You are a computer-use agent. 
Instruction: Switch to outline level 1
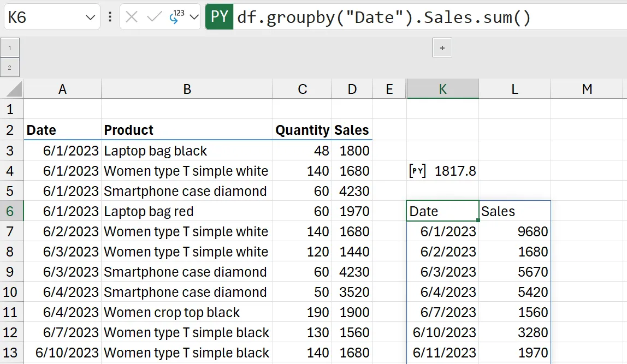click(x=10, y=48)
